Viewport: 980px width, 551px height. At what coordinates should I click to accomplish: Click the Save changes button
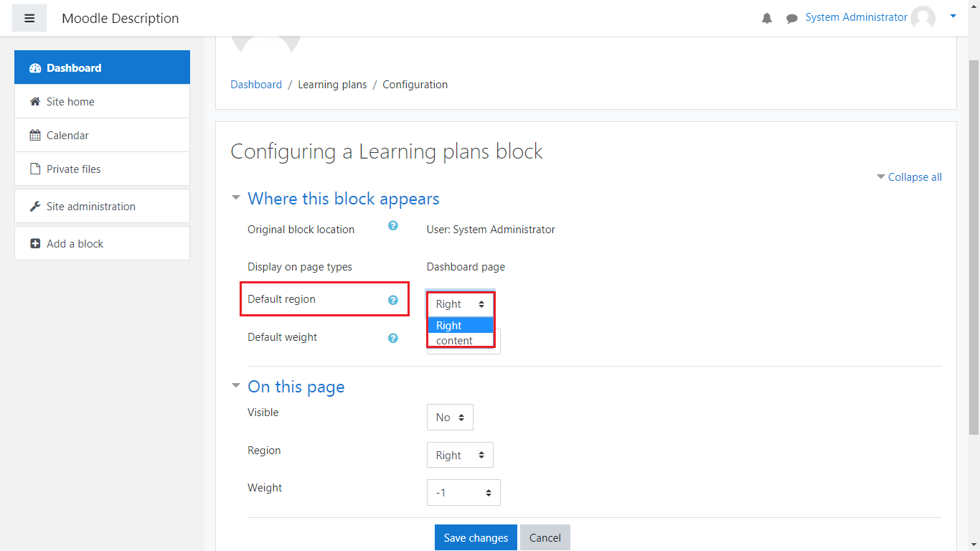(x=476, y=538)
